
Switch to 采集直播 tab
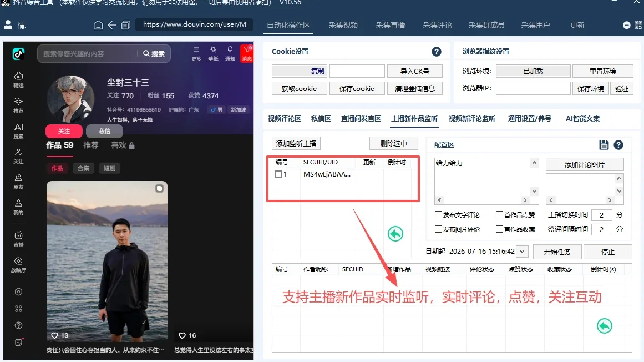point(391,25)
